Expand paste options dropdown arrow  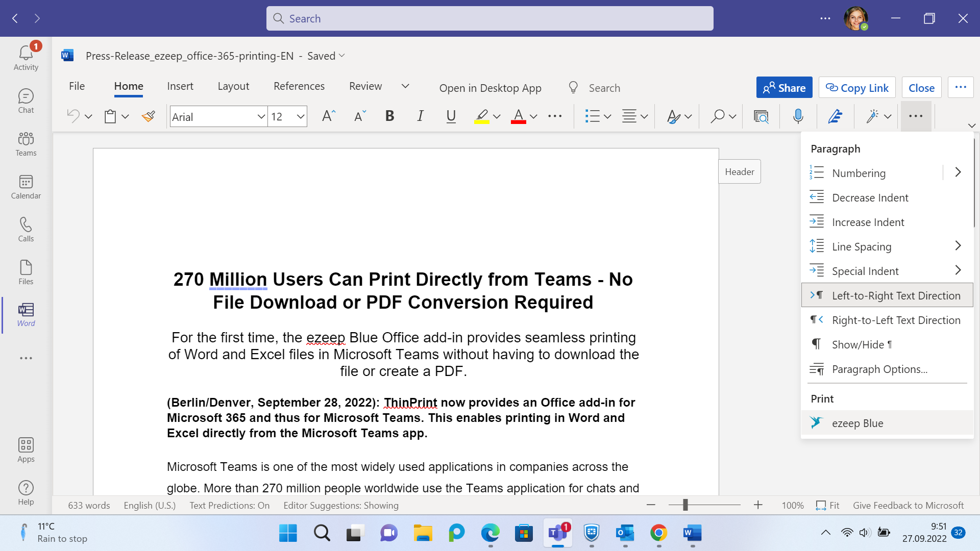tap(125, 117)
